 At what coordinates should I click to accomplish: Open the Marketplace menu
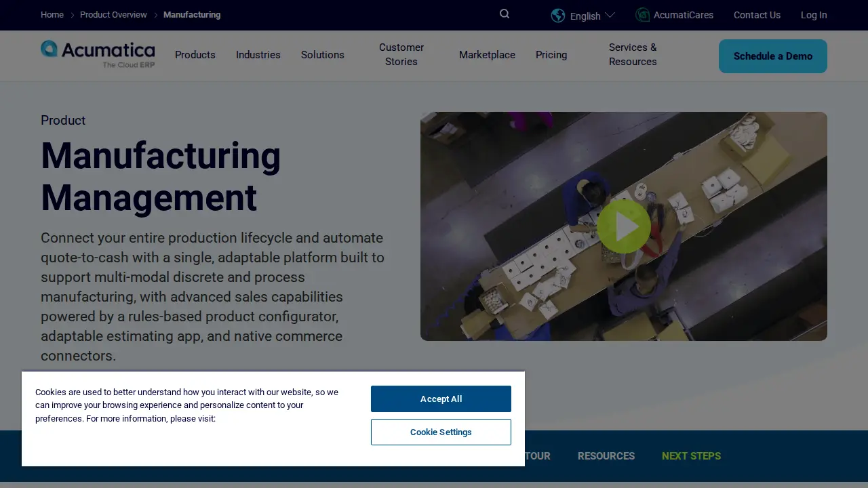(x=487, y=55)
